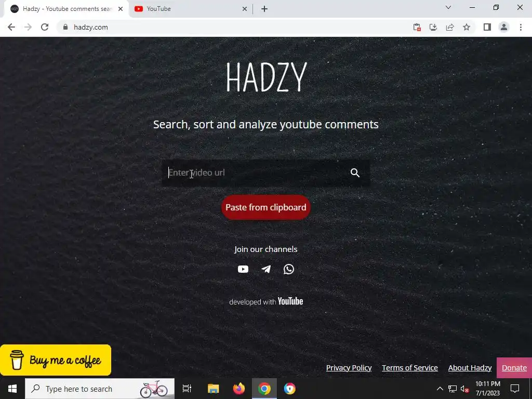Click the Donate link
532x399 pixels.
pos(514,368)
